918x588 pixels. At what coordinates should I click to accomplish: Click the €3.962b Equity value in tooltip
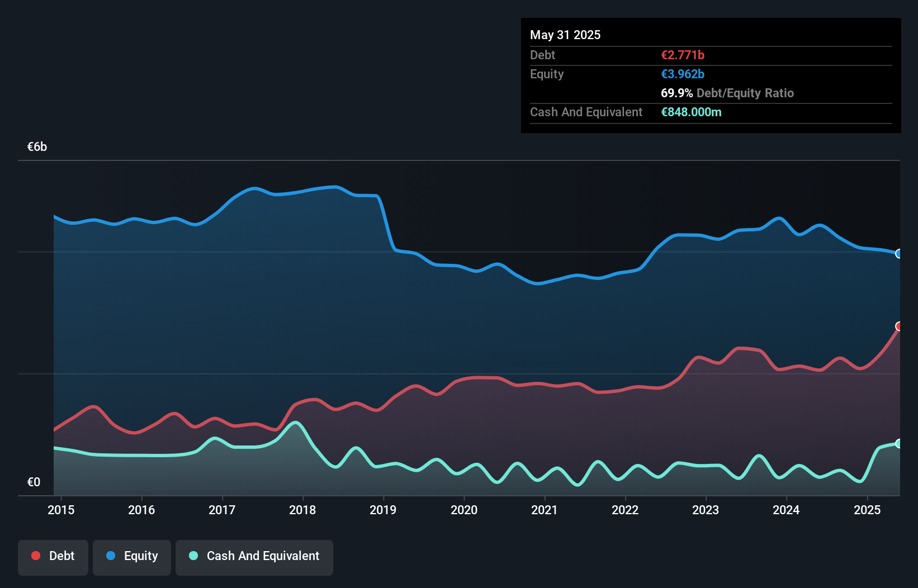coord(683,74)
